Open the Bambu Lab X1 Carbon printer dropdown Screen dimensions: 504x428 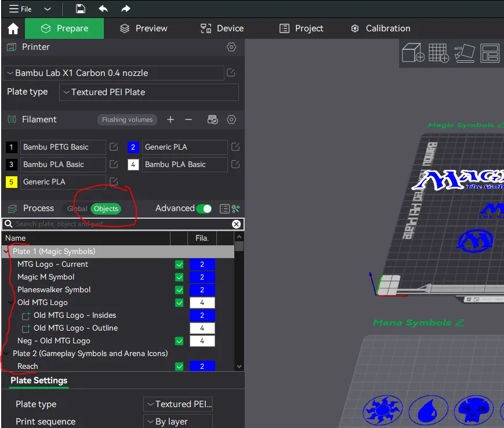(x=114, y=73)
